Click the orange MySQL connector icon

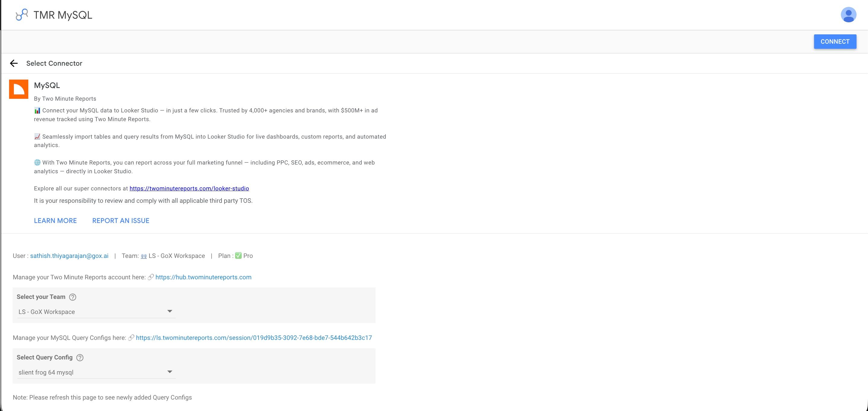pyautogui.click(x=18, y=89)
